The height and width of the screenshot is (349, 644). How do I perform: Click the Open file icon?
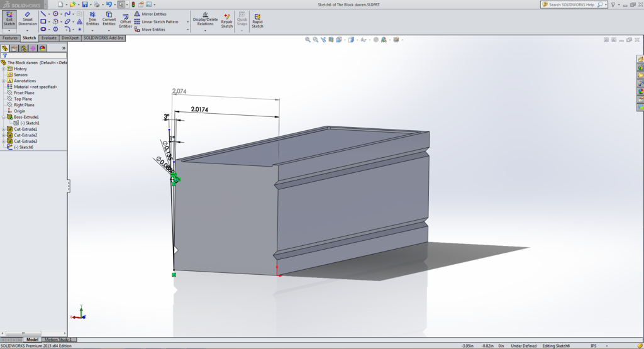coord(72,4)
